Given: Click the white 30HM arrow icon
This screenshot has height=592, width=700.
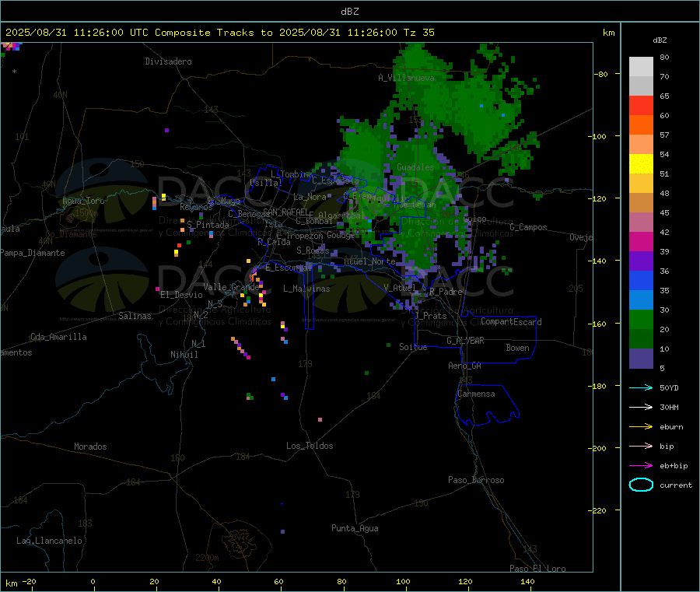Looking at the screenshot, I should [x=641, y=407].
